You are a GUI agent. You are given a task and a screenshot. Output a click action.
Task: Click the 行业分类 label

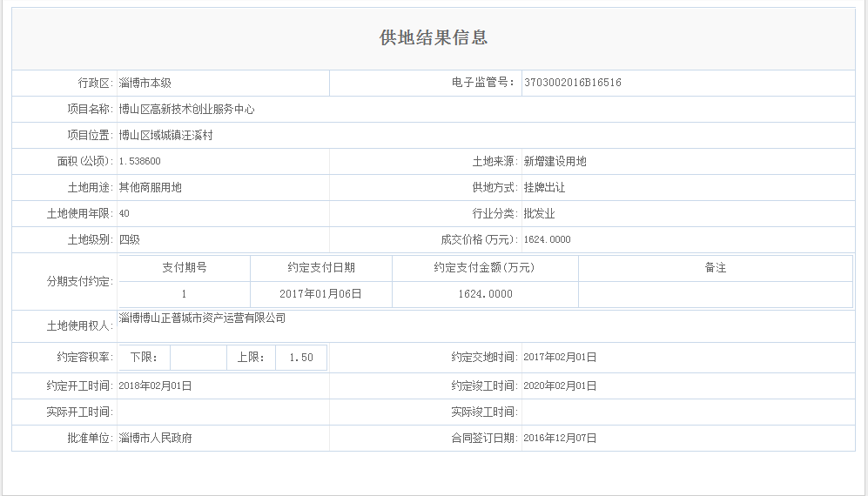coord(495,213)
